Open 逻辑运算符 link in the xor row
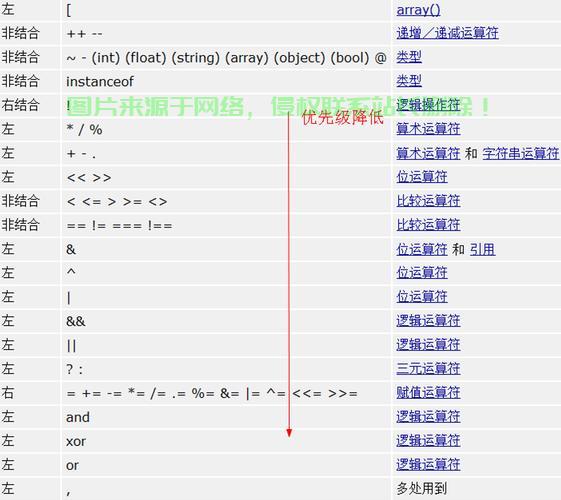This screenshot has width=561, height=500. [428, 441]
